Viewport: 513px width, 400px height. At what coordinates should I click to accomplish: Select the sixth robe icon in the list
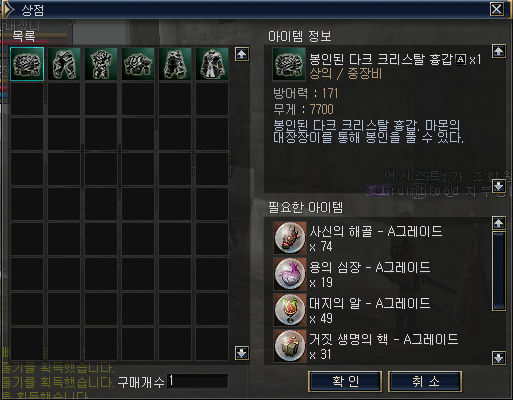click(x=212, y=64)
